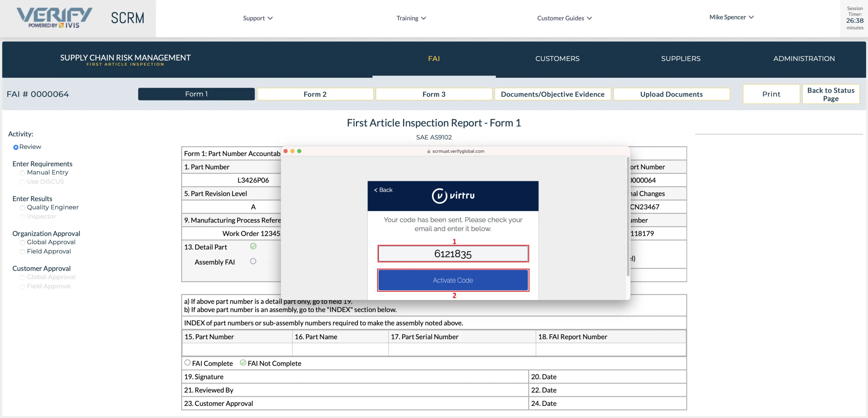Select the Assembly FAI radio button
Screen dimensions: 868x418
(x=253, y=261)
